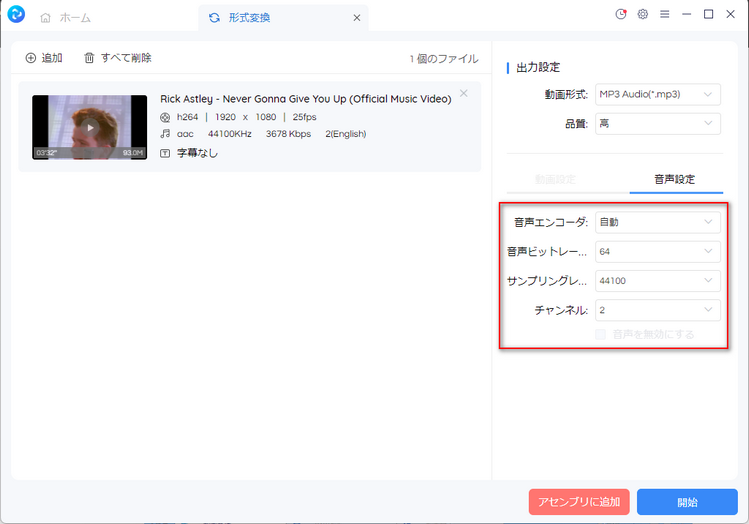This screenshot has width=749, height=524.
Task: Click 追加 to add a file
Action: [43, 58]
